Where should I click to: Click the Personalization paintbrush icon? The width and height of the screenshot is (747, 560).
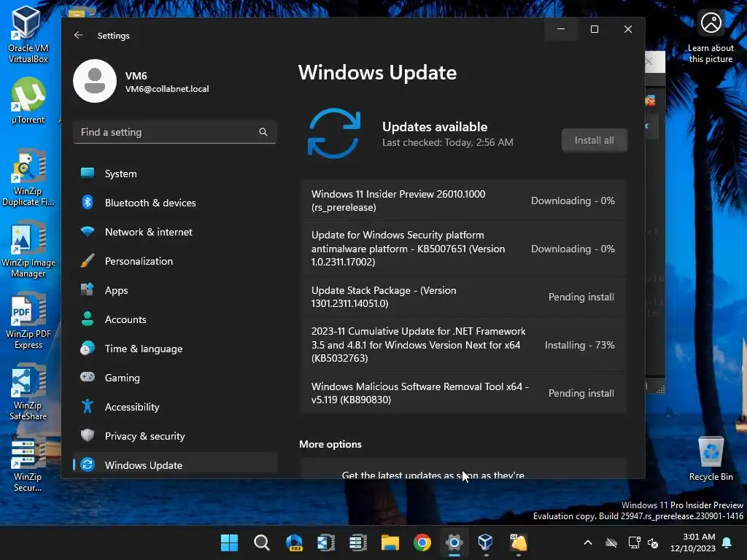(x=88, y=260)
